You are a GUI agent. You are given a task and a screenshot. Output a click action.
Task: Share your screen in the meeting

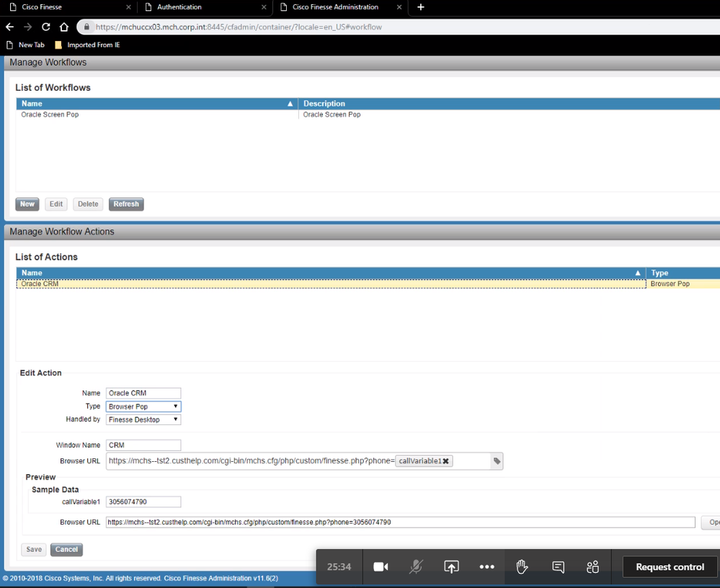point(451,567)
